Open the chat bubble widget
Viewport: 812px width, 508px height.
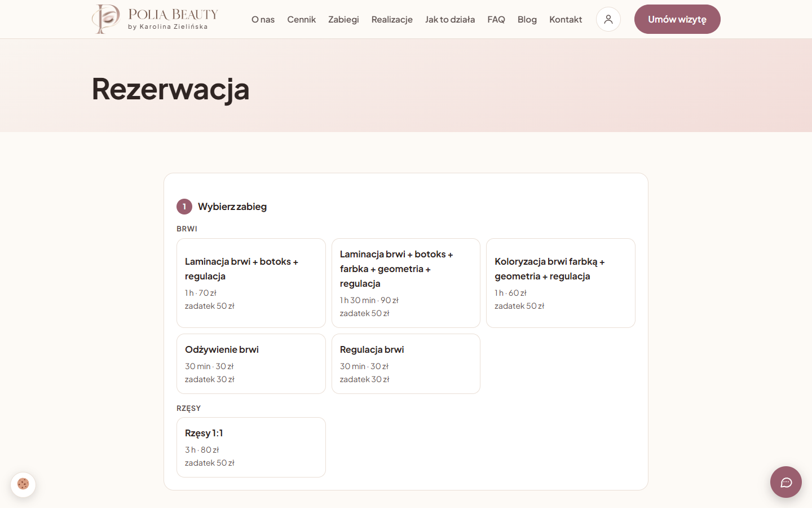coord(786,482)
